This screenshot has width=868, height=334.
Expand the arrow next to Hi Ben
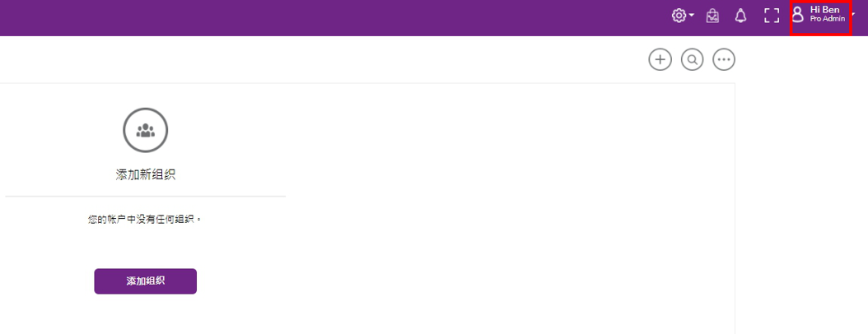pyautogui.click(x=854, y=15)
